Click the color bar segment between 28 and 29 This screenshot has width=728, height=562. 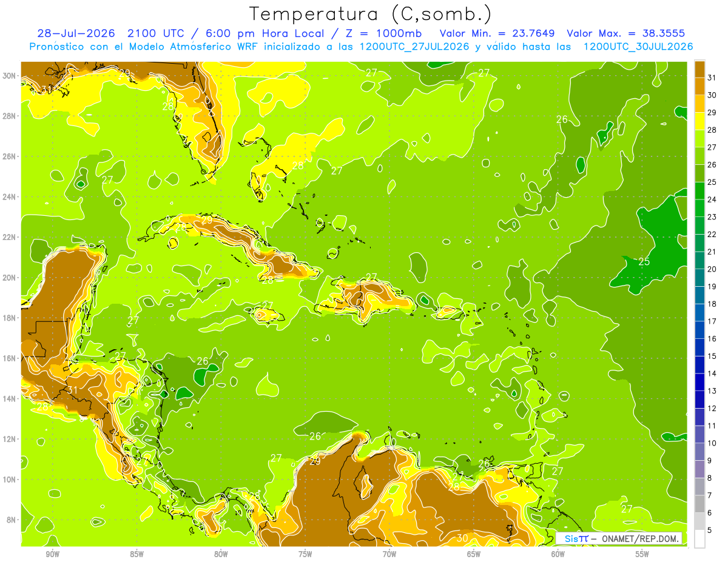point(699,121)
